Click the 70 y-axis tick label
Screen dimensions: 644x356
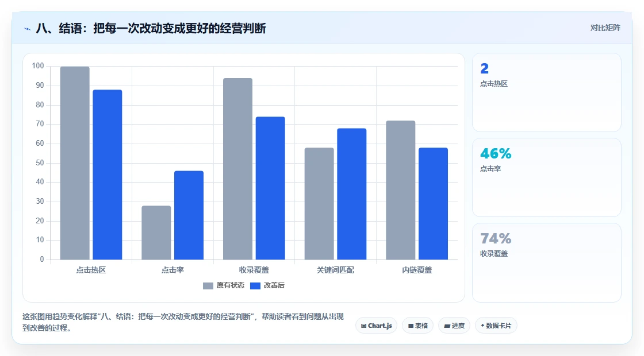(x=40, y=124)
